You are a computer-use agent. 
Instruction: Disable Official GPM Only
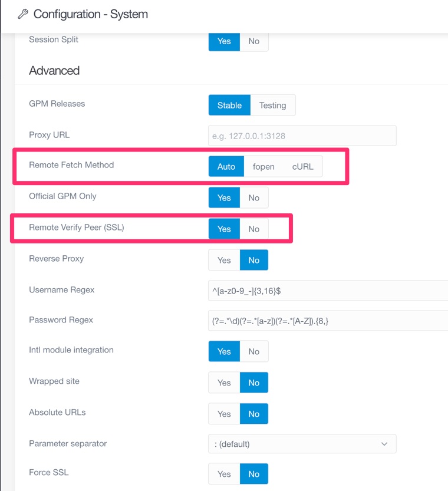pyautogui.click(x=253, y=197)
